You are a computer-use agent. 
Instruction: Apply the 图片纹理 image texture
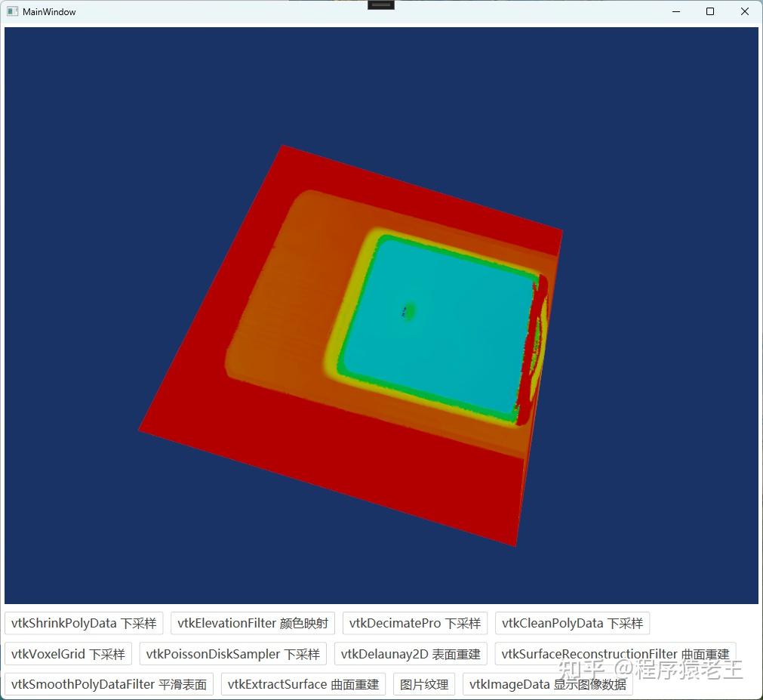tap(424, 684)
